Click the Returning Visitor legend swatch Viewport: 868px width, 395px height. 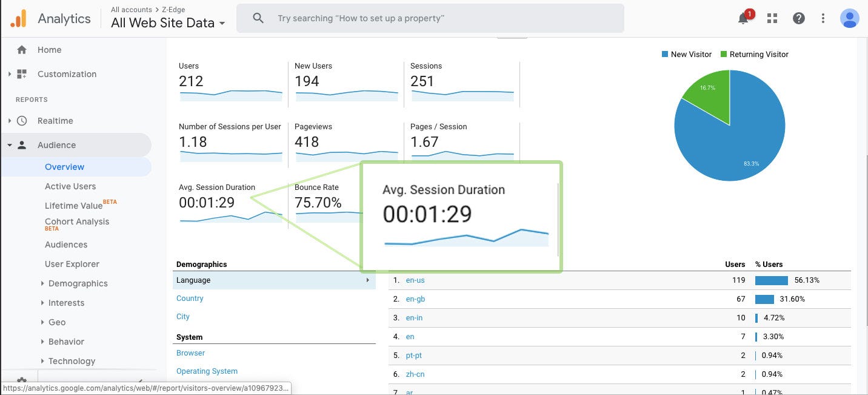[724, 55]
